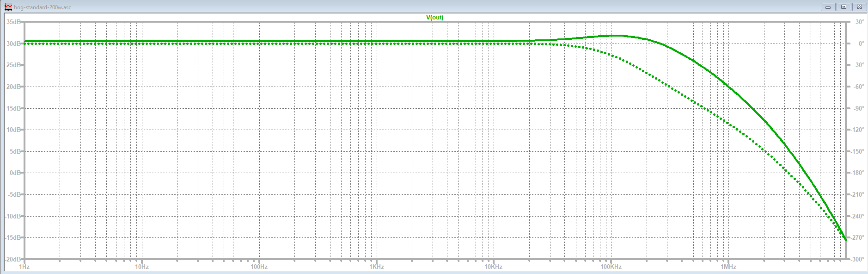Click the 1KHz frequency axis label
The image size is (868, 274).
377,267
